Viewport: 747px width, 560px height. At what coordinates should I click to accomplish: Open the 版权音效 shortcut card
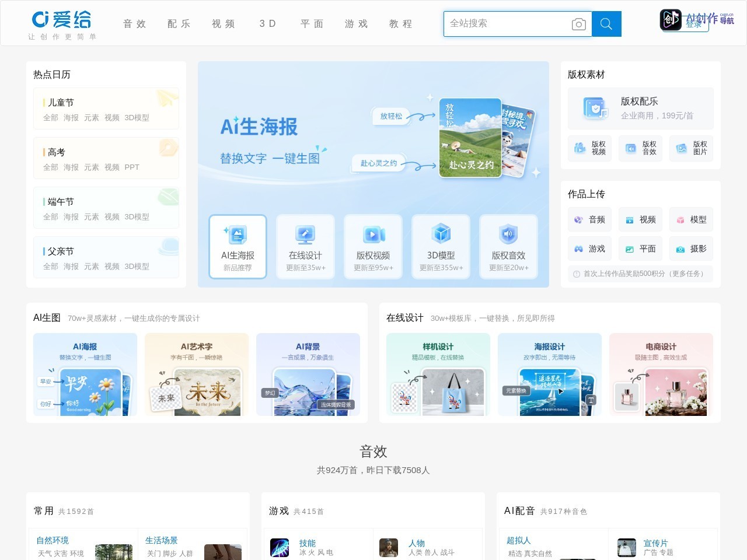tap(508, 247)
